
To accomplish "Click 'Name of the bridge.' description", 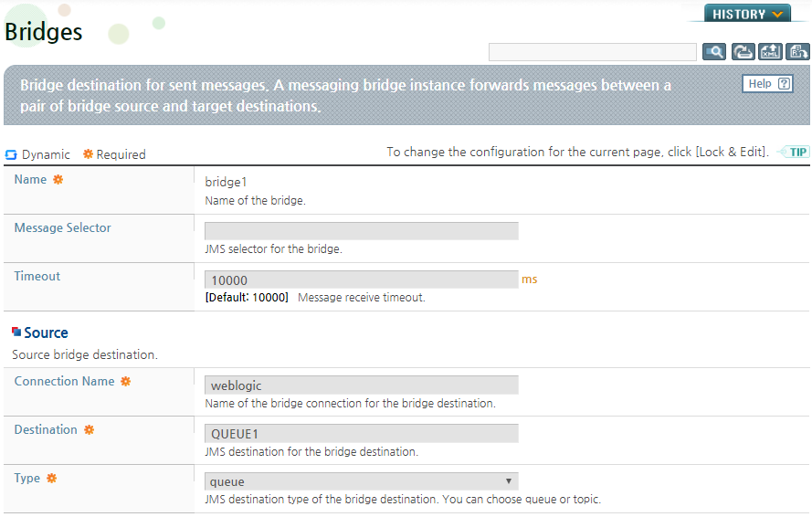I will coord(256,200).
